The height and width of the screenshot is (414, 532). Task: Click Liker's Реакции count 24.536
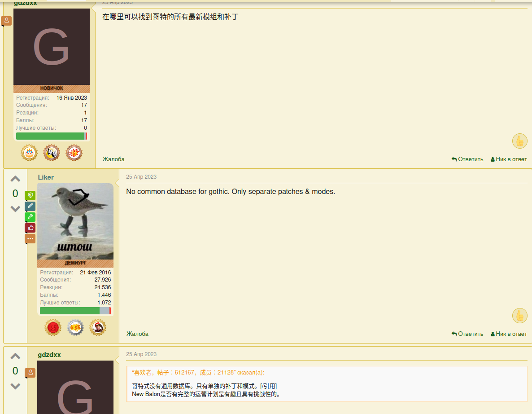point(102,287)
